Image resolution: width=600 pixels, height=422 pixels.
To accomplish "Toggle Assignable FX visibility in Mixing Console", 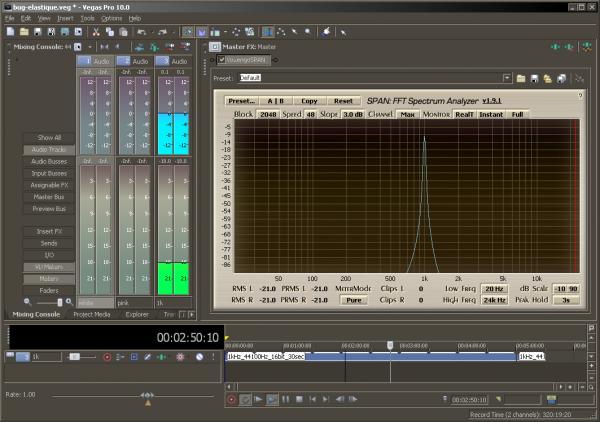I will pyautogui.click(x=49, y=185).
